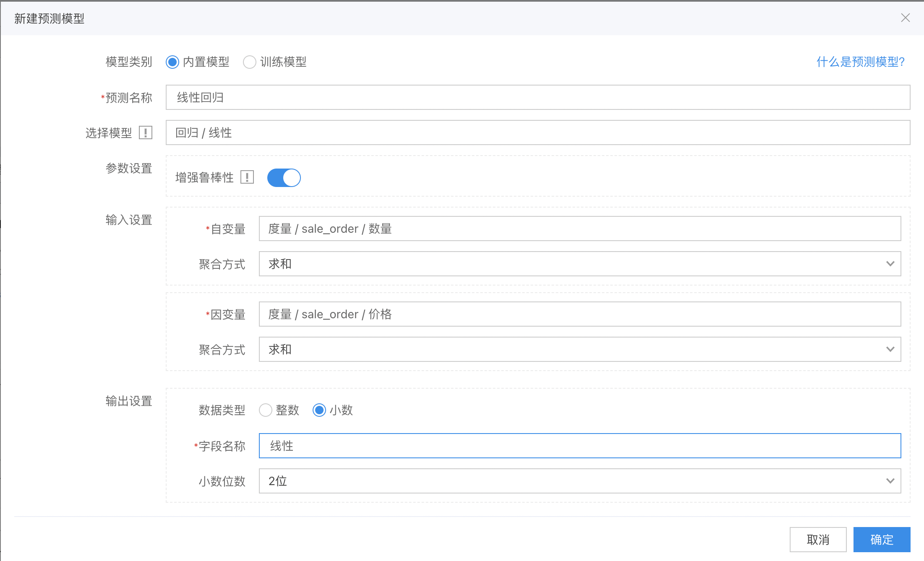Image resolution: width=924 pixels, height=561 pixels.
Task: Click the 确定 button
Action: pos(882,540)
